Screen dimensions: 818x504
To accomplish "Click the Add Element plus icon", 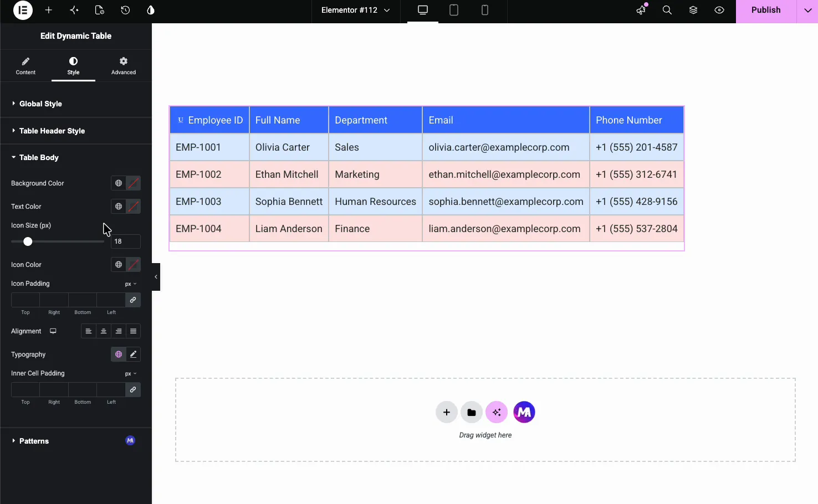I will (49, 10).
